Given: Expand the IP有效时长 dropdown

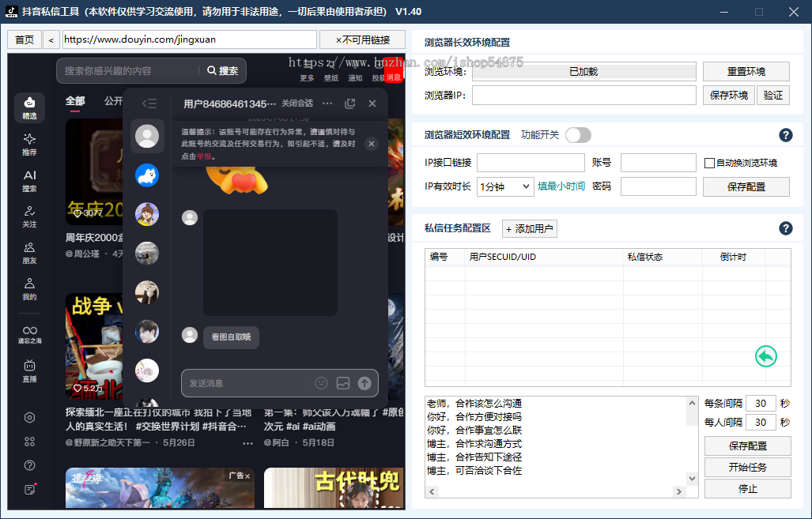Looking at the screenshot, I should [504, 186].
